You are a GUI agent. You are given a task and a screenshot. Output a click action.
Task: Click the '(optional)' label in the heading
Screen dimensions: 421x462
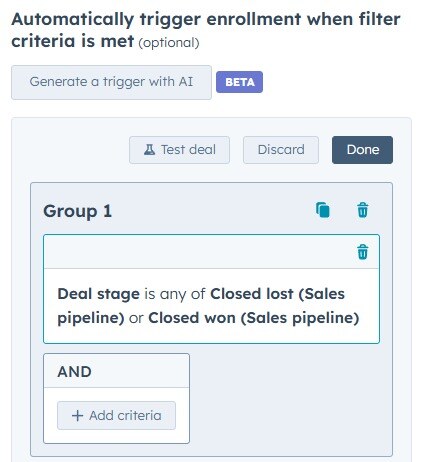[169, 43]
